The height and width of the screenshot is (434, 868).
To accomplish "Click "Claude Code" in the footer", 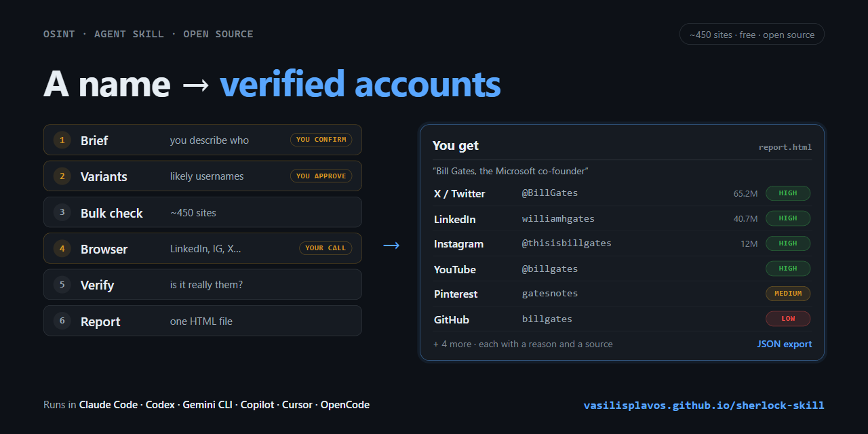I will point(108,405).
